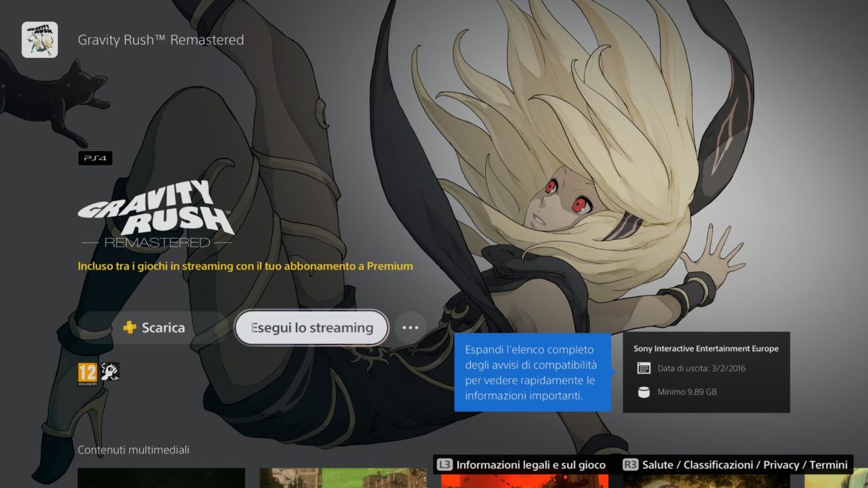Open the second media thumbnail with buildings

click(343, 478)
